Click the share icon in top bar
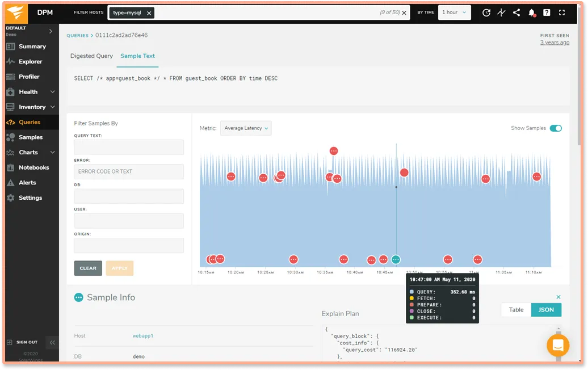Screen dimensions: 588x370 (516, 12)
